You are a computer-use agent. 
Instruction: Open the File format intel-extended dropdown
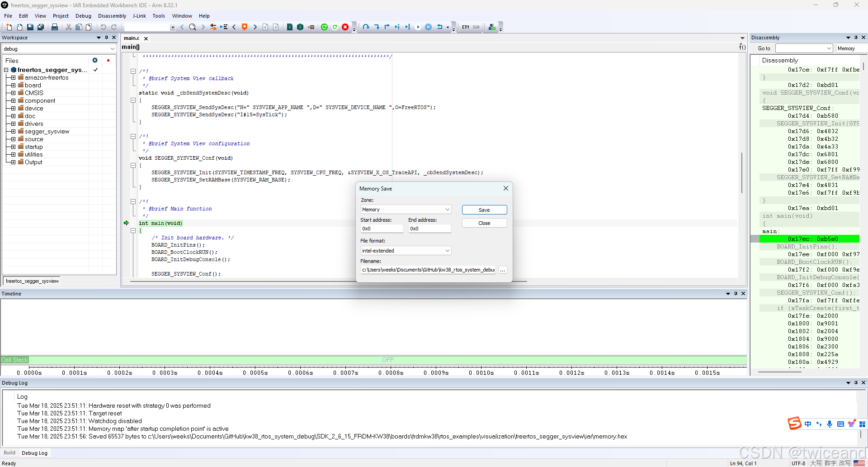click(406, 251)
